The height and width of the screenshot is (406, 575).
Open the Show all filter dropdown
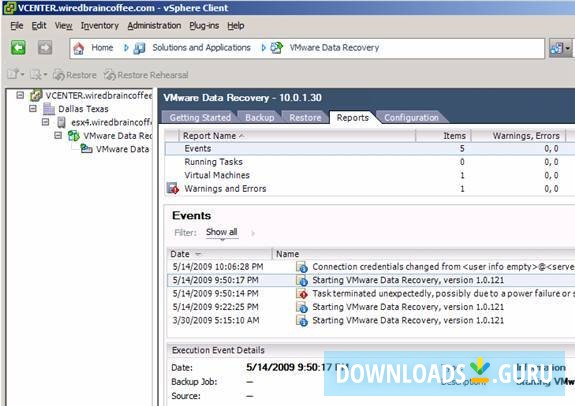(x=221, y=232)
